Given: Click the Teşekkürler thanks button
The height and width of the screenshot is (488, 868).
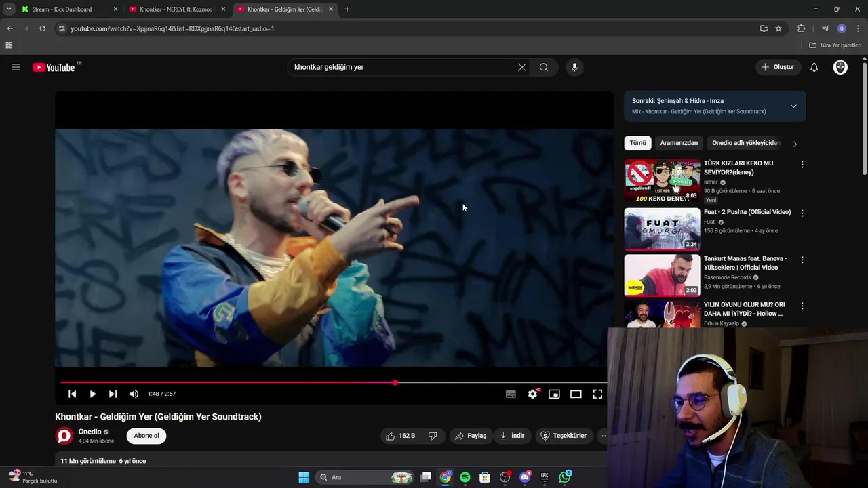Looking at the screenshot, I should click(564, 436).
